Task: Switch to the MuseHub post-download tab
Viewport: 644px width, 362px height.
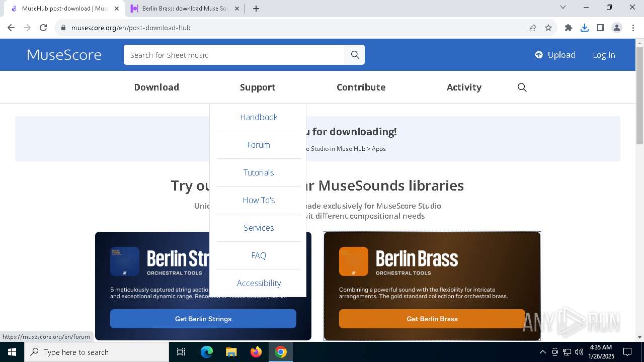Action: (65, 9)
